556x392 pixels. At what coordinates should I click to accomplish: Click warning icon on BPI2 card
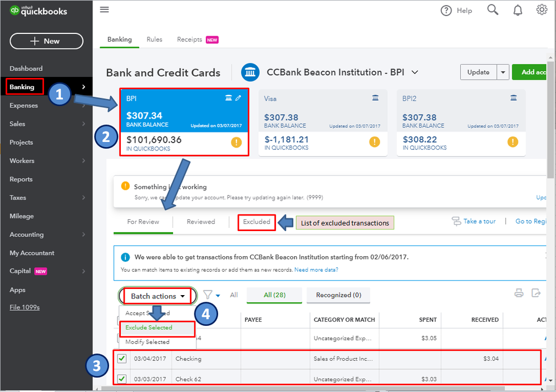click(x=513, y=142)
